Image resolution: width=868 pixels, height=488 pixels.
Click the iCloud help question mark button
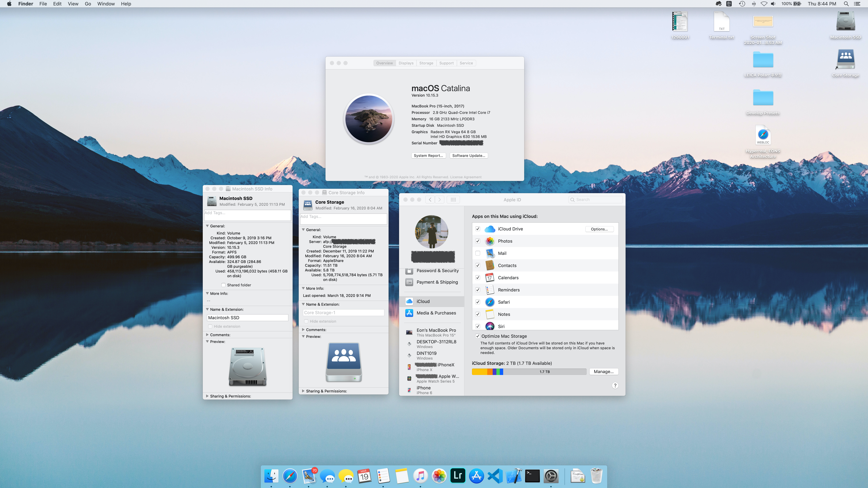click(x=615, y=386)
